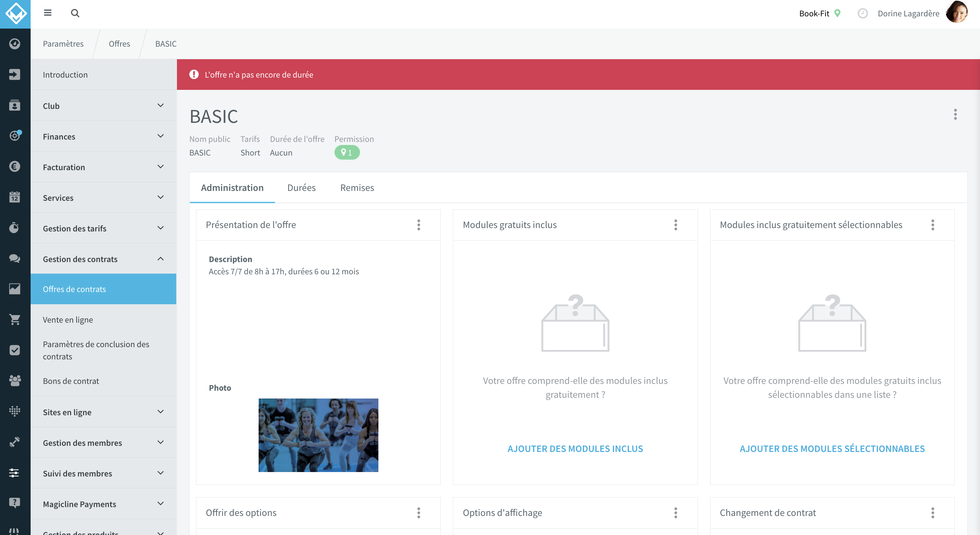Select Offres de contrats menu item
The image size is (980, 535).
pos(103,289)
